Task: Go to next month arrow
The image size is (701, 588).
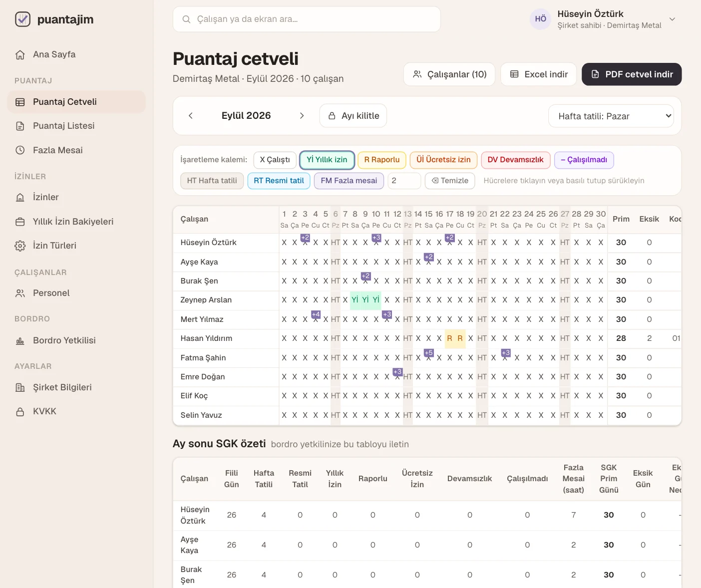Action: 302,116
